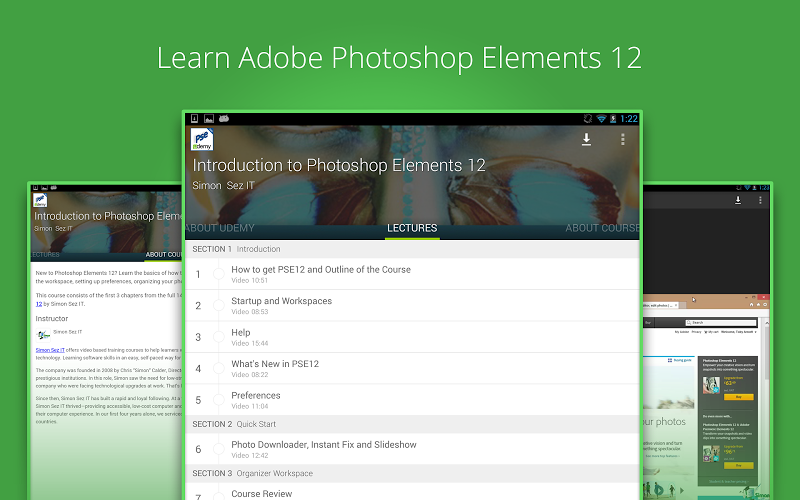The height and width of the screenshot is (500, 800).
Task: Tap the Video 12:42 duration label
Action: (x=249, y=456)
